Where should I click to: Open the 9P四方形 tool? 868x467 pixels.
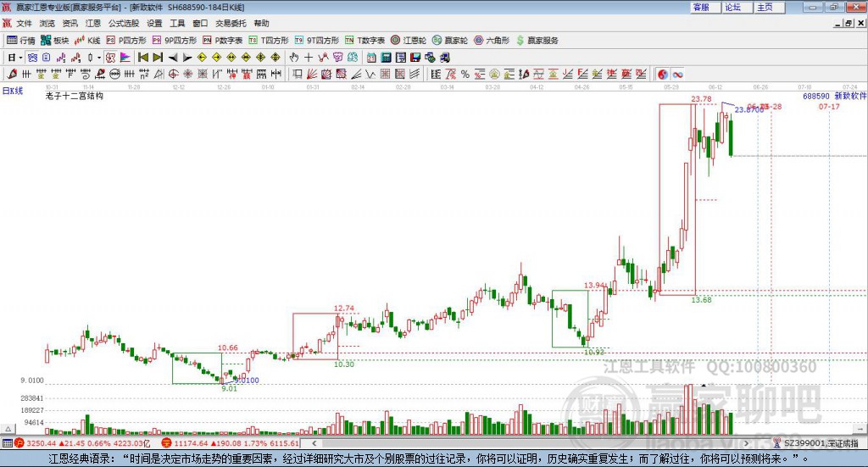point(175,41)
